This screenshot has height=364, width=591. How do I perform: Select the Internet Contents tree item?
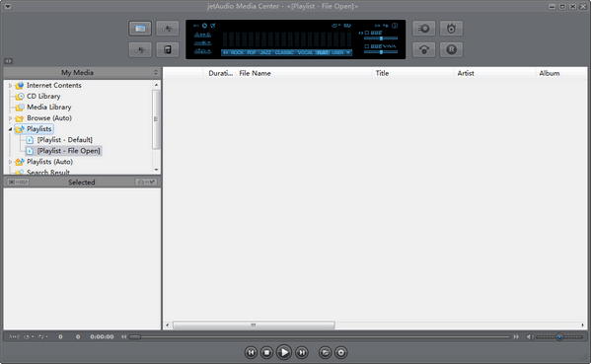click(x=54, y=85)
